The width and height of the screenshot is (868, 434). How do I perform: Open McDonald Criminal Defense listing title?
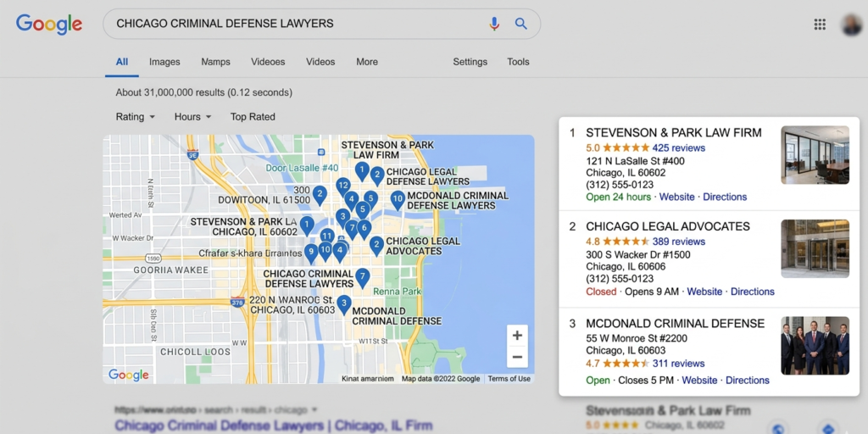point(675,323)
